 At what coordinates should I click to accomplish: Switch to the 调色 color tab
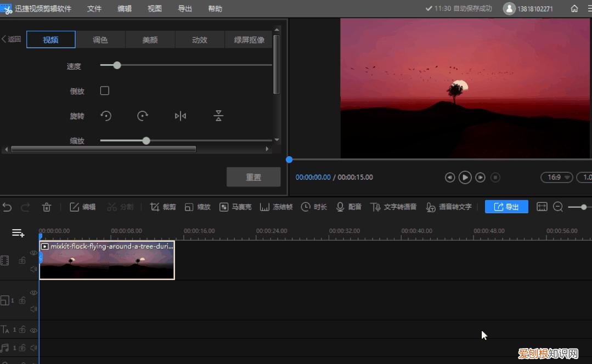pos(100,39)
